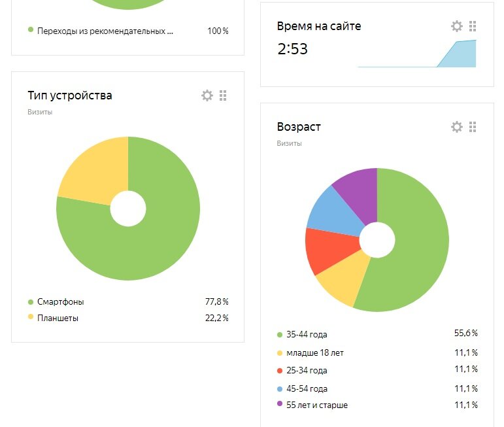This screenshot has height=427, width=504.
Task: Click grid handle icon of Время на сайте widget
Action: click(473, 26)
